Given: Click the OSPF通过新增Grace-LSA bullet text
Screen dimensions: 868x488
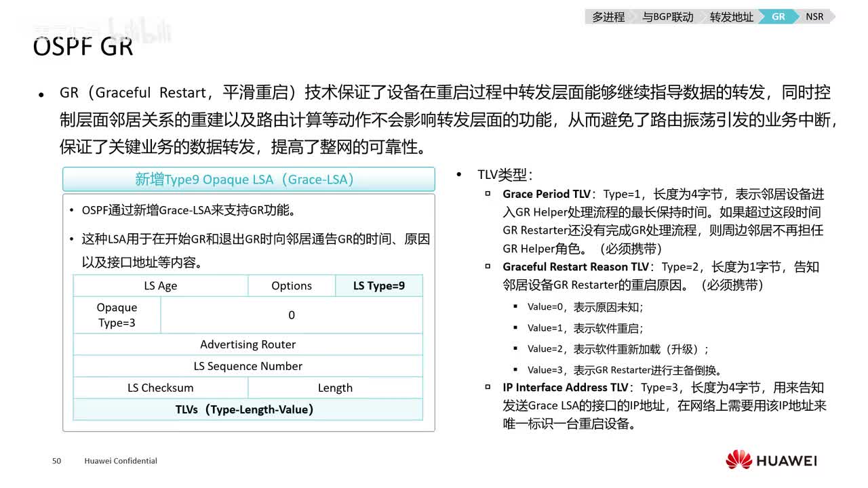Looking at the screenshot, I should [x=189, y=211].
